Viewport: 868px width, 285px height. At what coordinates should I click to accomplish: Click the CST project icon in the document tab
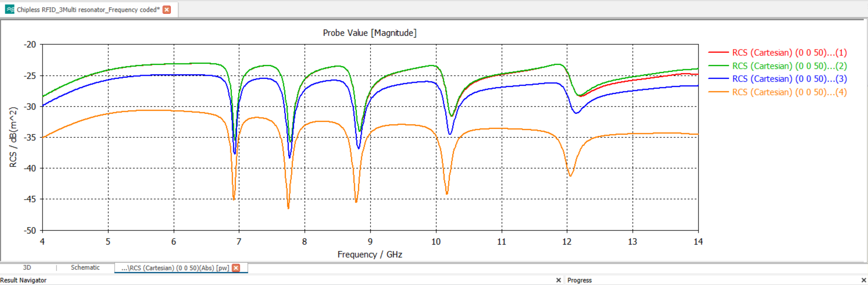click(x=10, y=9)
